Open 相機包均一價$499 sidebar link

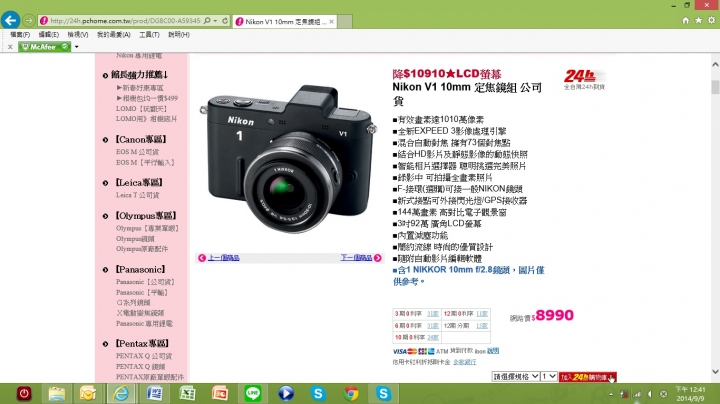pyautogui.click(x=147, y=98)
